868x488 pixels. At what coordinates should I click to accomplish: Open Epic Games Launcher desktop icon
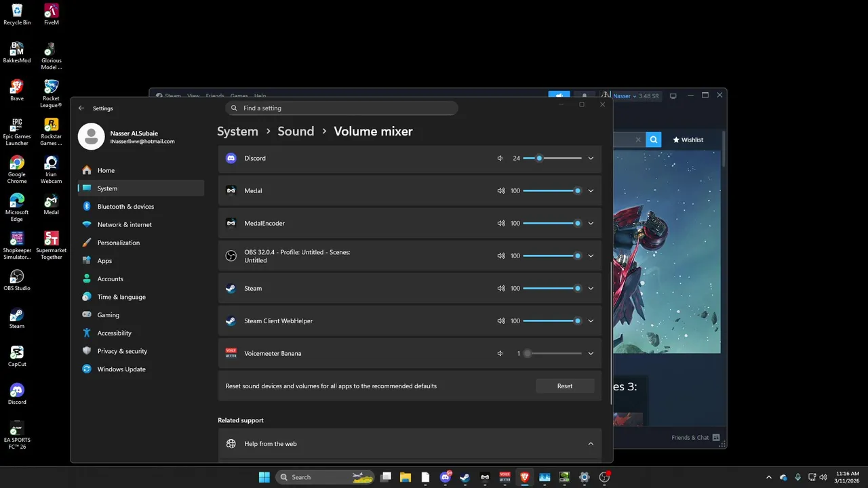(x=17, y=131)
